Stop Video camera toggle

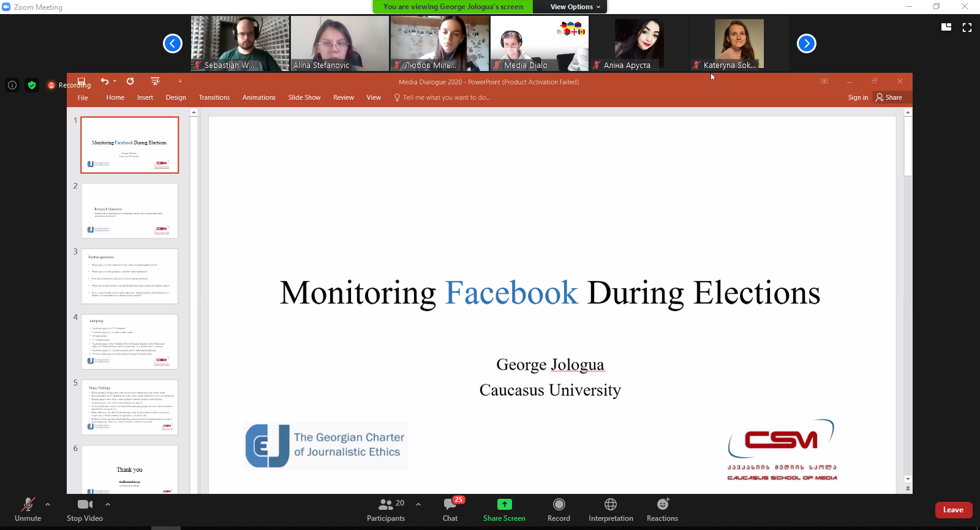click(x=85, y=509)
